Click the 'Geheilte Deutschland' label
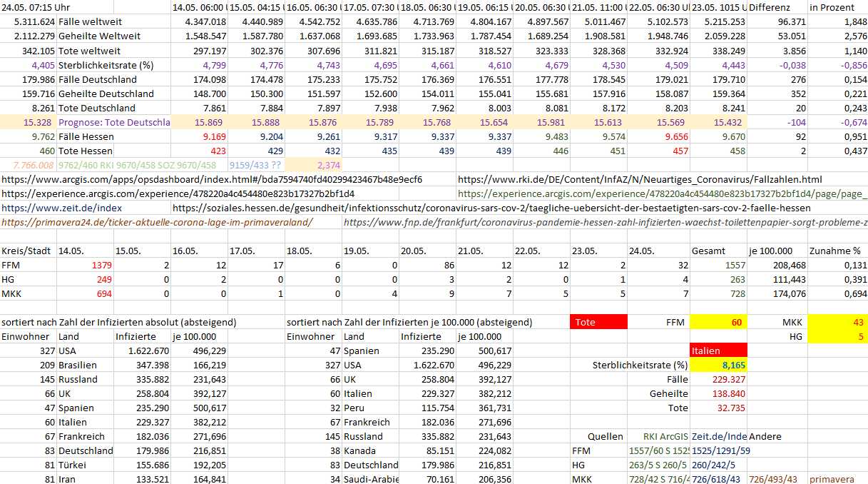Viewport: 868px width, 484px height. (106, 94)
